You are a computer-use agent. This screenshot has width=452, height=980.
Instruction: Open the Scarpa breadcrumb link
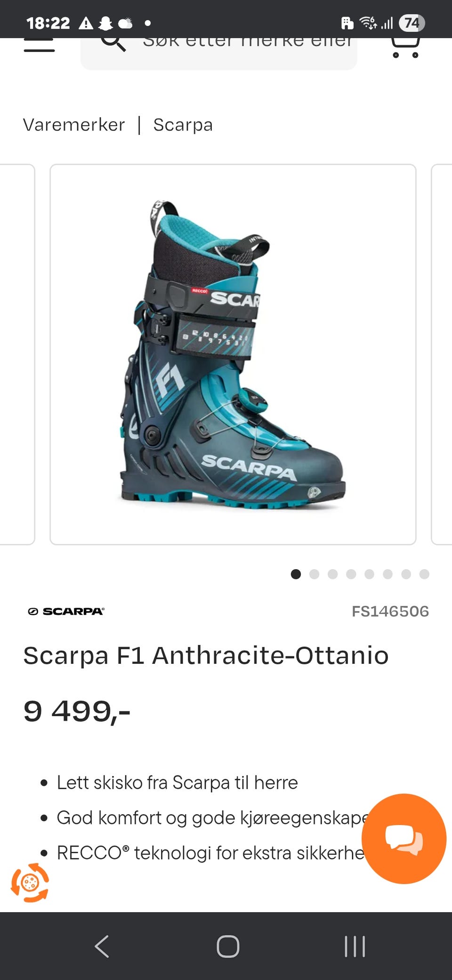coord(183,125)
